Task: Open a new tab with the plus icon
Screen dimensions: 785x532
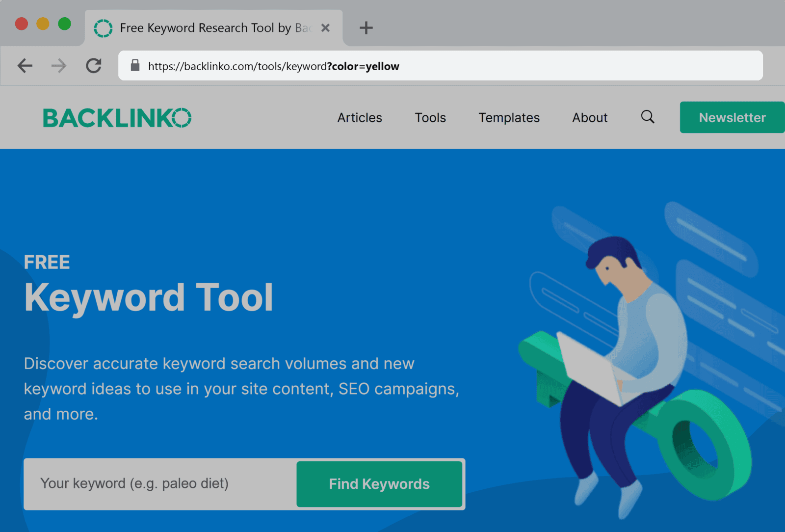Action: [x=366, y=28]
